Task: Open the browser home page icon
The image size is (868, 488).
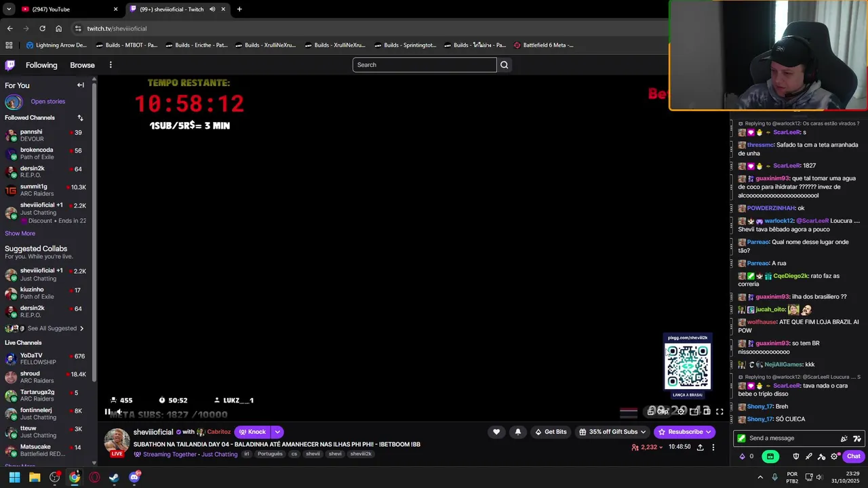Action: pos(58,28)
